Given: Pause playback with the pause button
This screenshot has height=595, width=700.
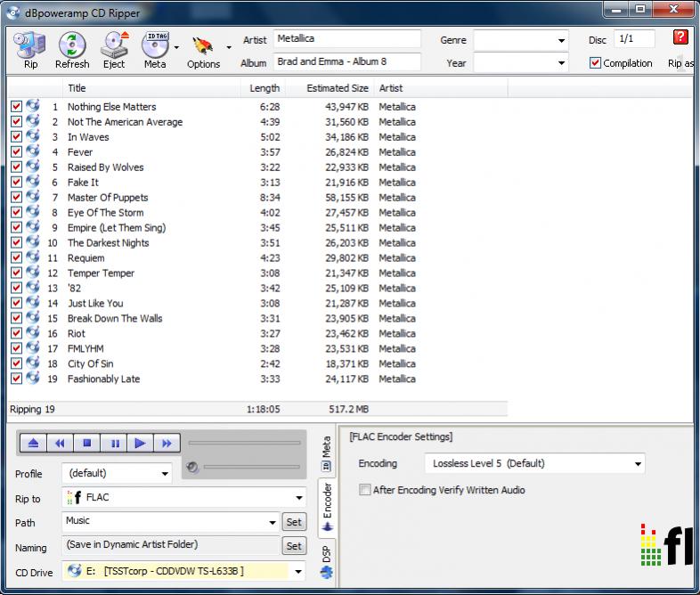Looking at the screenshot, I should [x=115, y=443].
